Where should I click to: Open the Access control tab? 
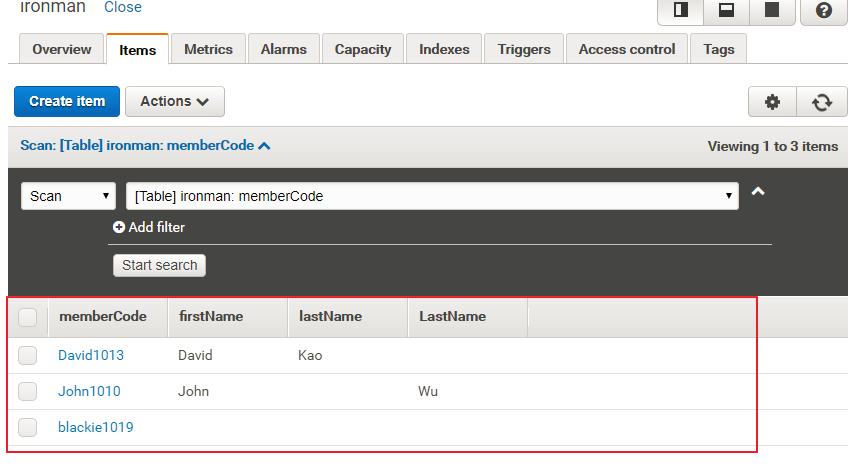click(x=627, y=49)
